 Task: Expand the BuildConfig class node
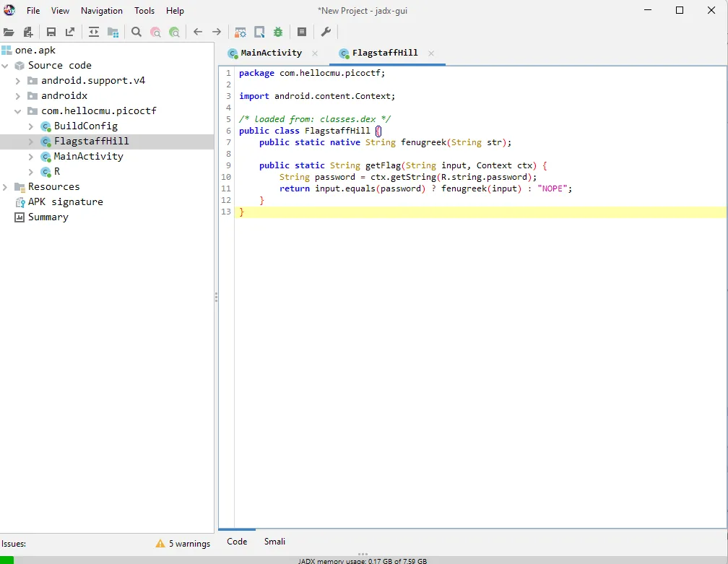(x=30, y=126)
